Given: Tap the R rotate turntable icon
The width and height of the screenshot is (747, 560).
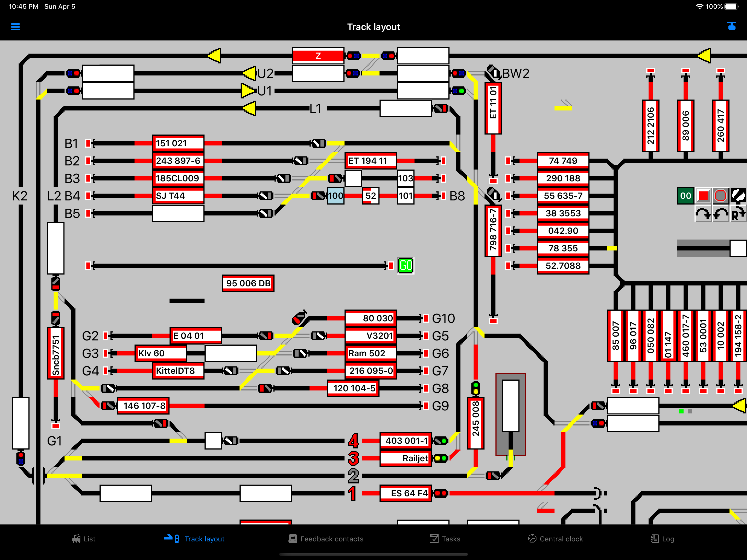Looking at the screenshot, I should coord(738,214).
